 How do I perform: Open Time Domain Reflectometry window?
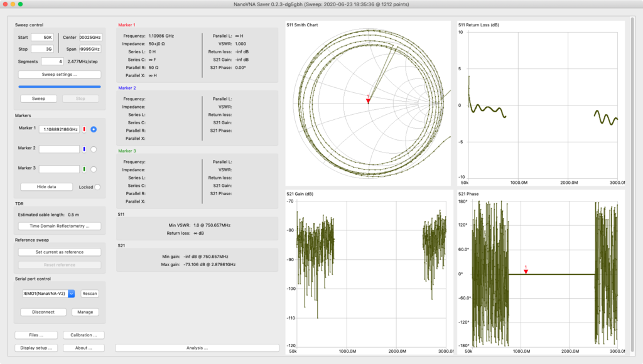point(60,227)
